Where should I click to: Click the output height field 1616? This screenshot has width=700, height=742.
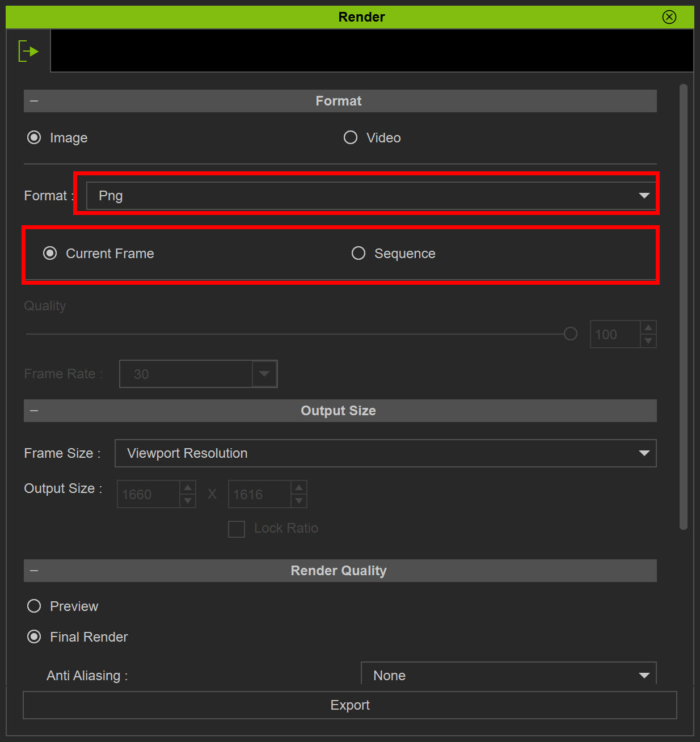point(260,494)
